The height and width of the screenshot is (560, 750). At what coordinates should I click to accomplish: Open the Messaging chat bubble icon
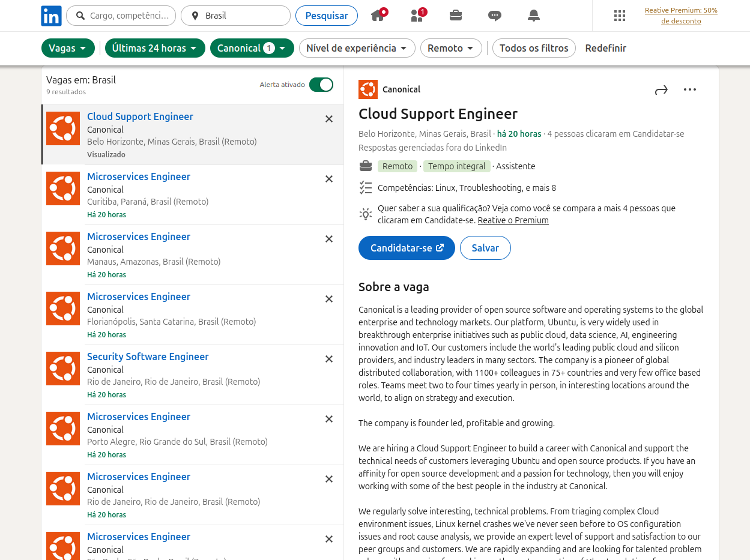[x=495, y=16]
